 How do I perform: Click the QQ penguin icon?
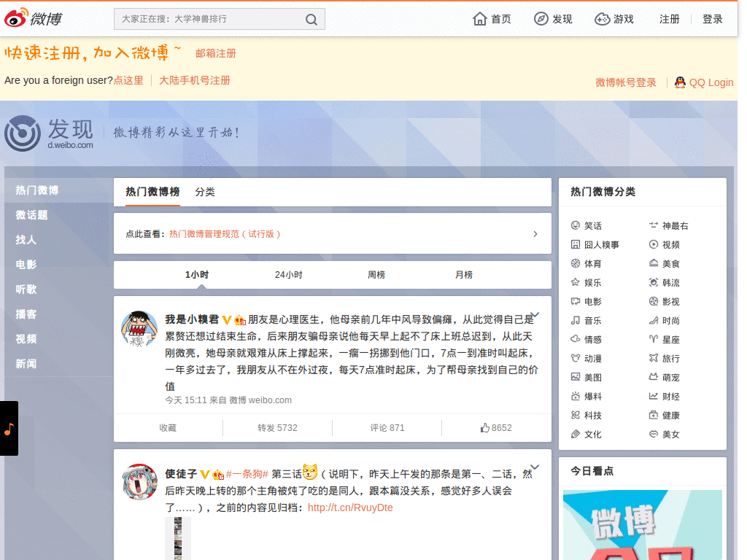click(x=681, y=82)
